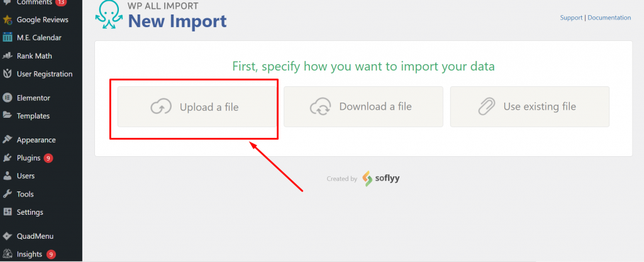
Task: Open Insights menu item
Action: (30, 254)
